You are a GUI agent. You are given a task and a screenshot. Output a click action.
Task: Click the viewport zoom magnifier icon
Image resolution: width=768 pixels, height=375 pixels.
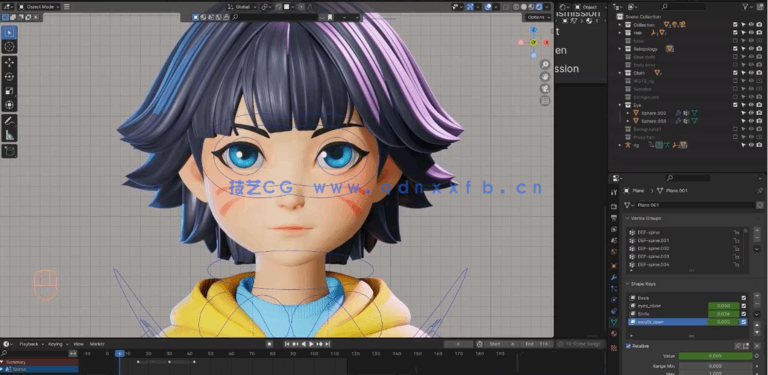pyautogui.click(x=545, y=65)
